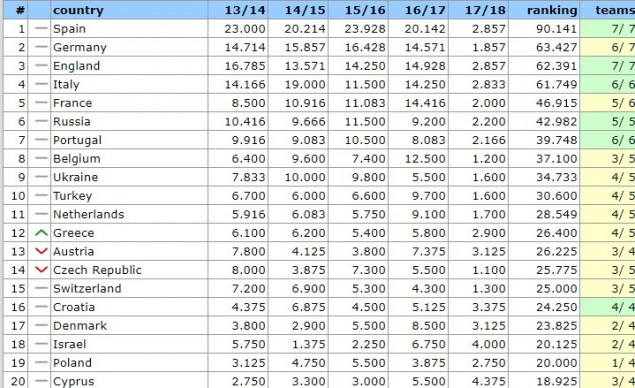635x388 pixels.
Task: Click the Switzerland country name
Action: click(x=87, y=288)
